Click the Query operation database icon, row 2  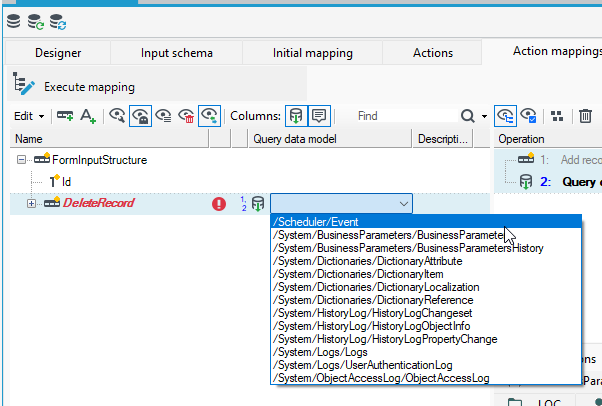pyautogui.click(x=526, y=182)
